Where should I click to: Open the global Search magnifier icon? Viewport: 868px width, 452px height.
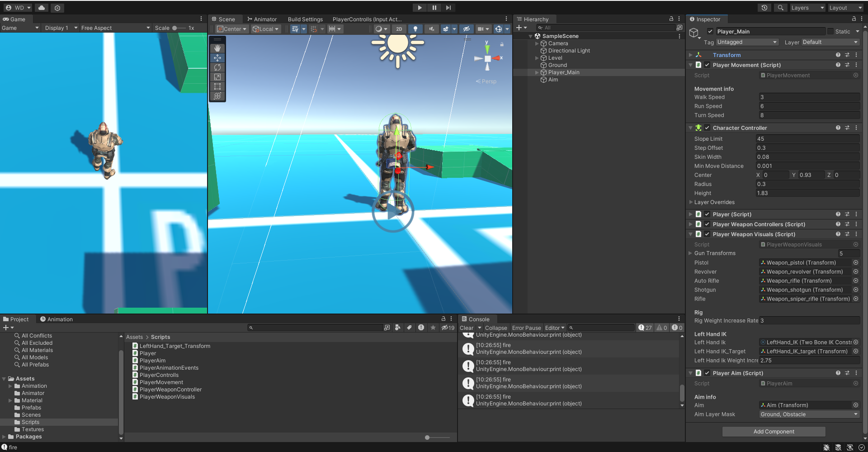pyautogui.click(x=780, y=8)
